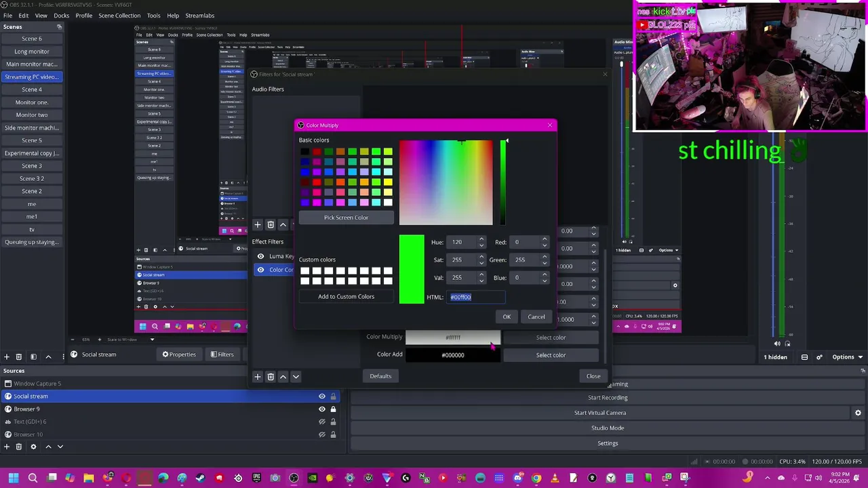868x488 pixels.
Task: Click the first custom color swatch
Action: 304,271
